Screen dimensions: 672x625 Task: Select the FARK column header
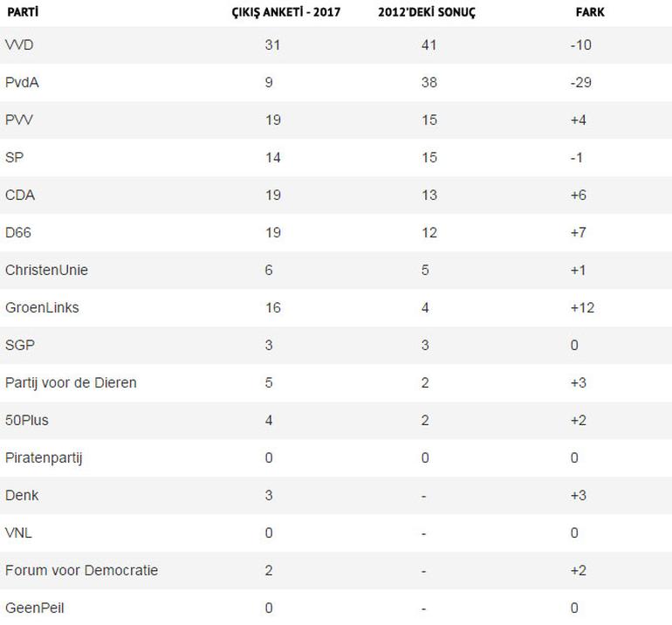[590, 12]
